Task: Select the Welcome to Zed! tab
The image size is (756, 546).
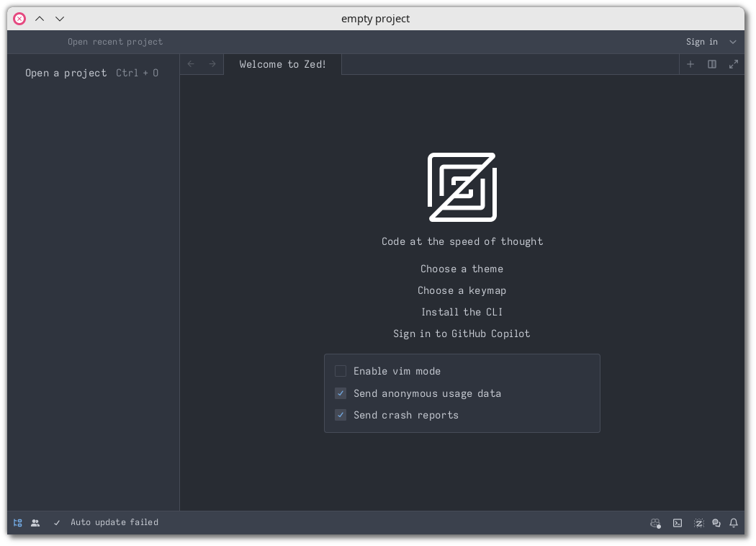Action: point(282,64)
